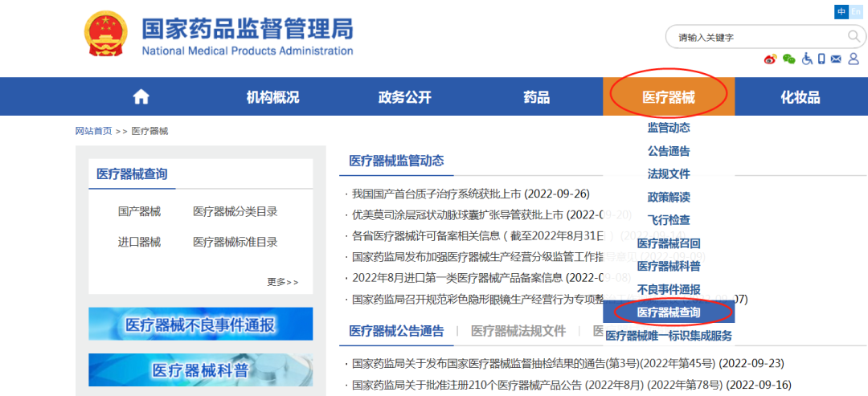Switch language to 中
The height and width of the screenshot is (396, 868).
[841, 11]
